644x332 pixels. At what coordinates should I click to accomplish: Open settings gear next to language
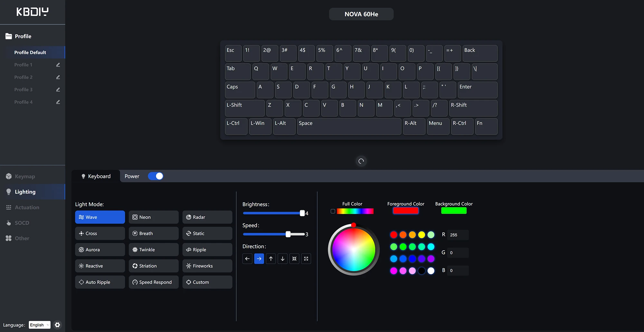[x=57, y=325]
